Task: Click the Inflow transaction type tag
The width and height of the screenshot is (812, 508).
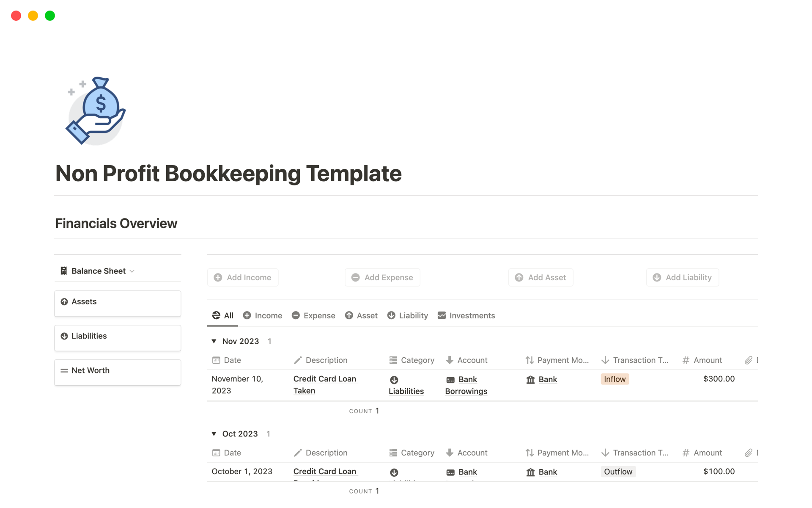Action: (x=614, y=379)
